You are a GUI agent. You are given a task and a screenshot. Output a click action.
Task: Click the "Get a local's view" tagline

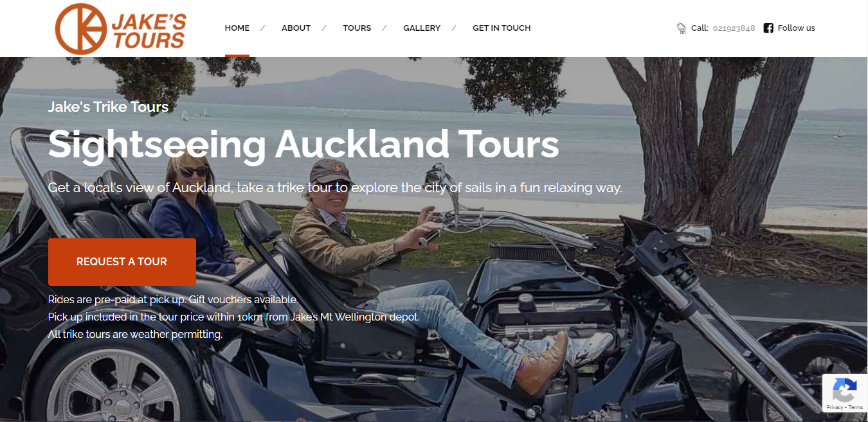coord(335,188)
